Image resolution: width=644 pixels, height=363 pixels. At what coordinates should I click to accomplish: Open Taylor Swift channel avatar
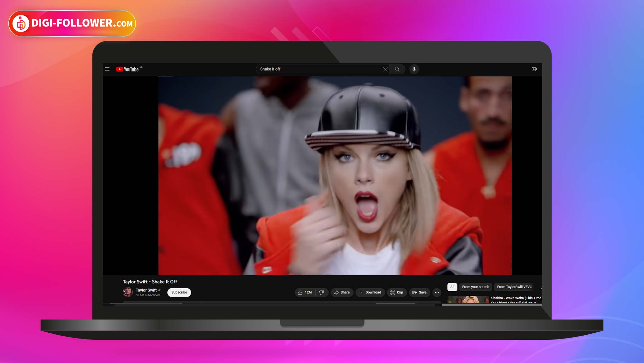coord(128,292)
